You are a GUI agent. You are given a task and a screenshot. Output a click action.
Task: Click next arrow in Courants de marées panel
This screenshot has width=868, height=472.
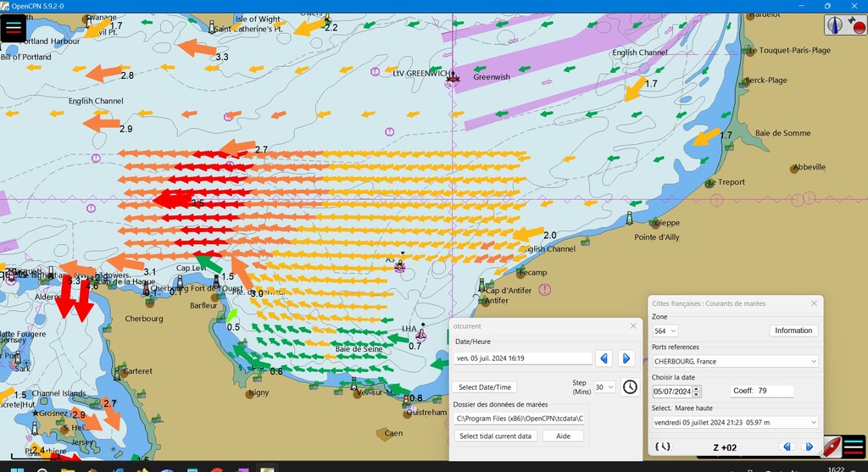click(809, 447)
